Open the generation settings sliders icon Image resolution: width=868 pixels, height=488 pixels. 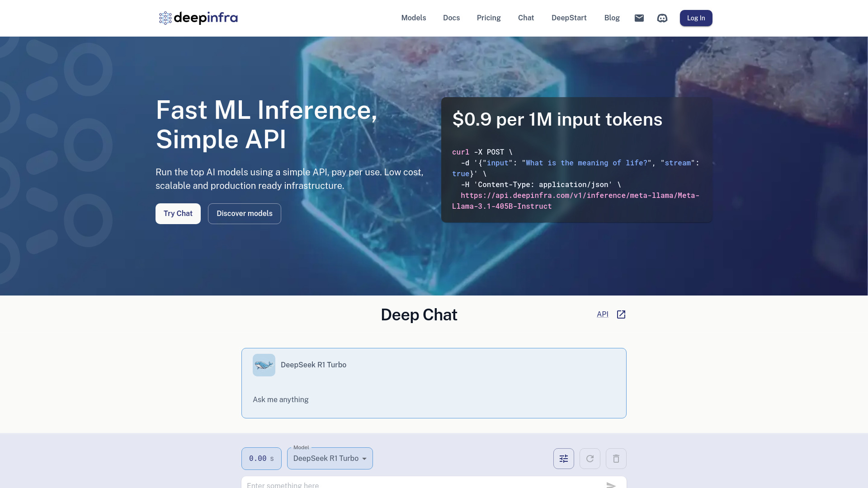pos(563,458)
